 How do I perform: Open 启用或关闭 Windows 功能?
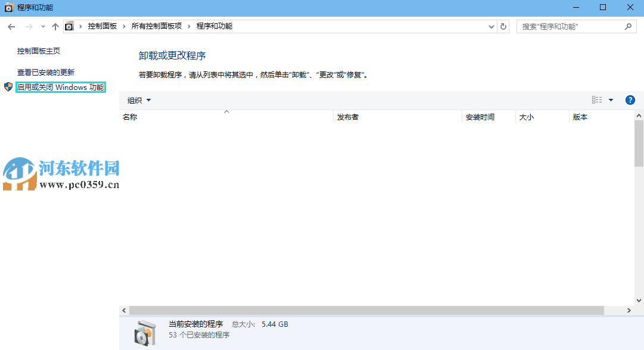pyautogui.click(x=60, y=86)
